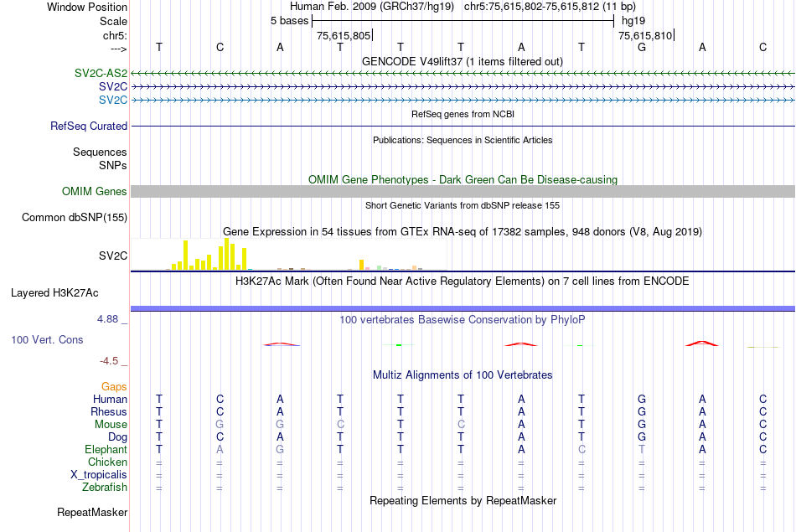Open the GENCODE V49lift37 track title

coord(463,61)
